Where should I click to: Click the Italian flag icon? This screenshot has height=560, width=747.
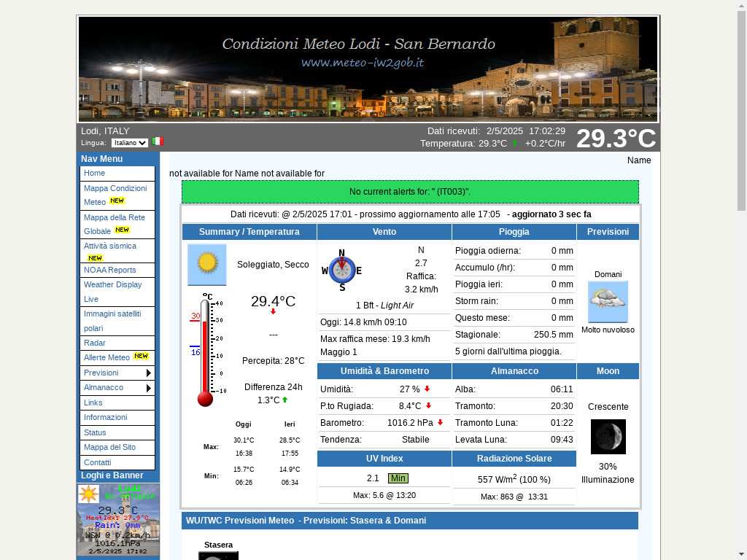158,141
